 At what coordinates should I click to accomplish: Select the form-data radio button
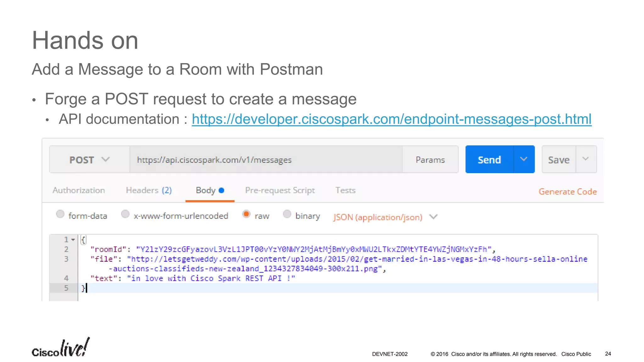(60, 214)
